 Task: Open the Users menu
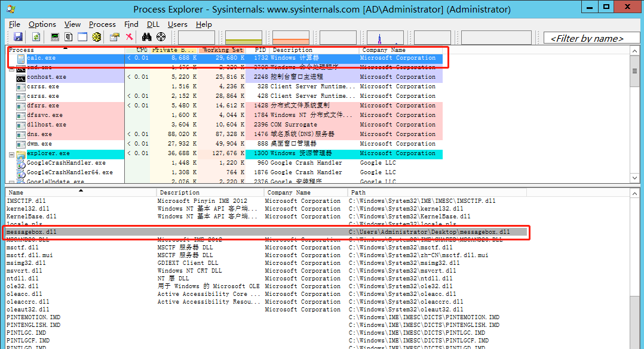177,24
